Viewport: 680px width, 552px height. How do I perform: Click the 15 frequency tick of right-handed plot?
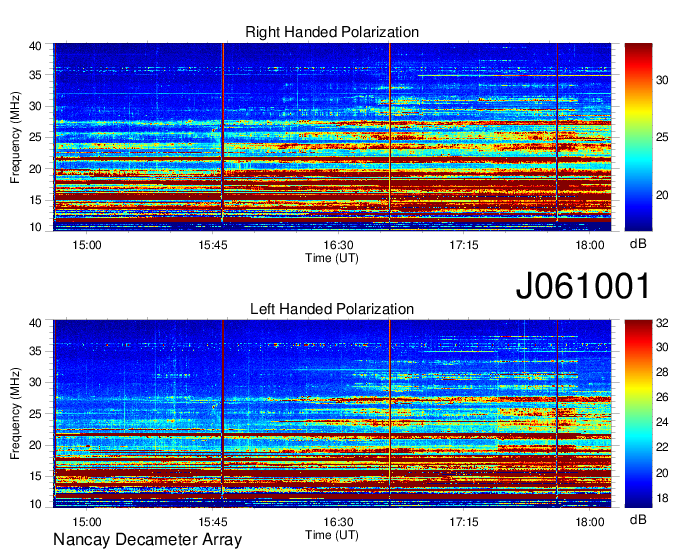pyautogui.click(x=35, y=200)
